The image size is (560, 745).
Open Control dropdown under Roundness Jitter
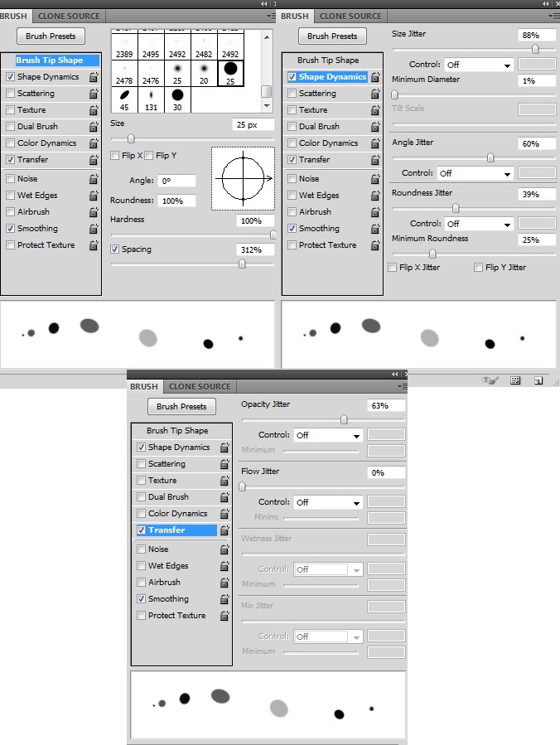click(x=480, y=224)
